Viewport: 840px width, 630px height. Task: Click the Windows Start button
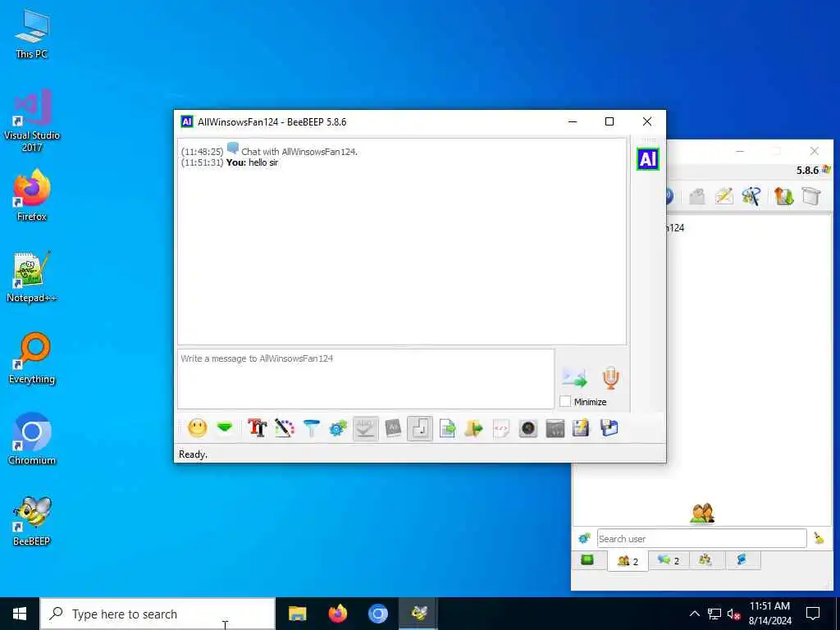[20, 614]
